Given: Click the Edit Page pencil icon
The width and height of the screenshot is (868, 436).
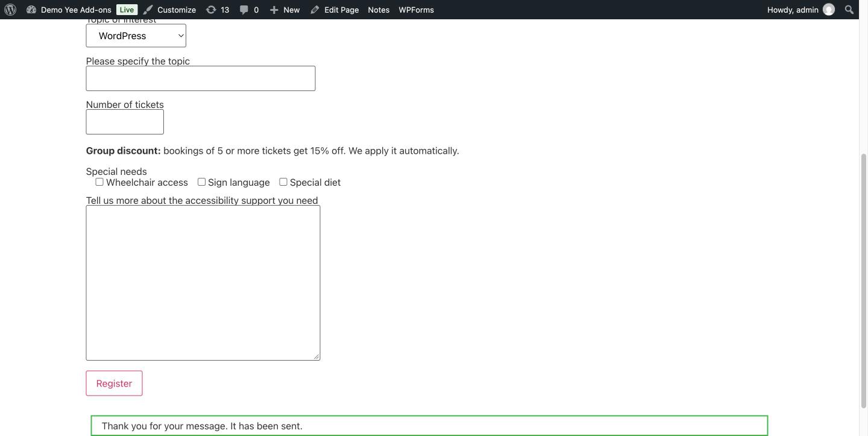Looking at the screenshot, I should (315, 10).
